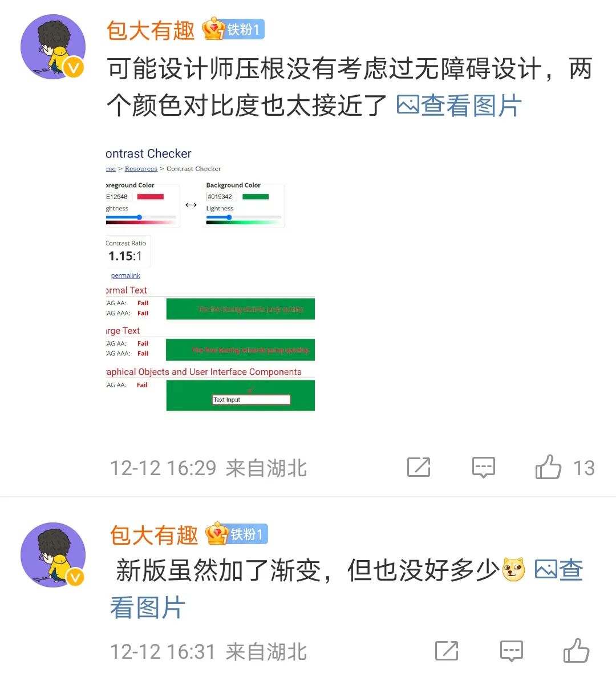Tap the second comment timestamp 12-12 16:31
The image size is (616, 681).
tap(163, 652)
